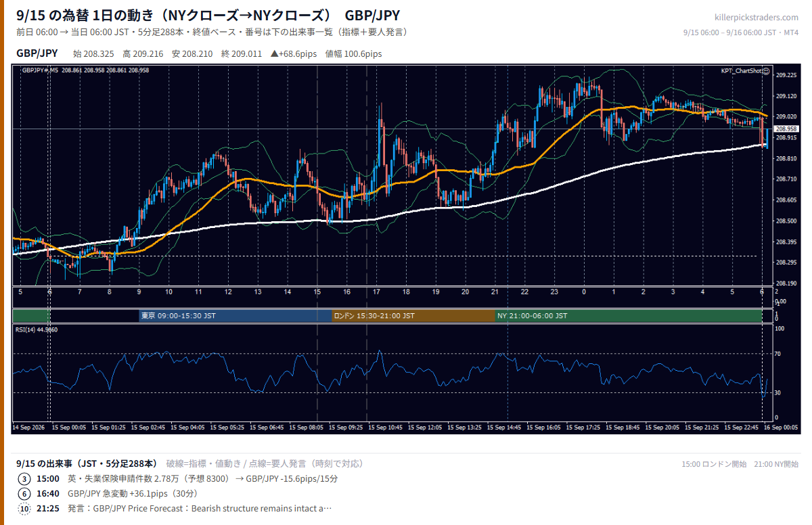Image resolution: width=812 pixels, height=525 pixels.
Task: Click the close value 終 209.011
Action: pyautogui.click(x=242, y=53)
